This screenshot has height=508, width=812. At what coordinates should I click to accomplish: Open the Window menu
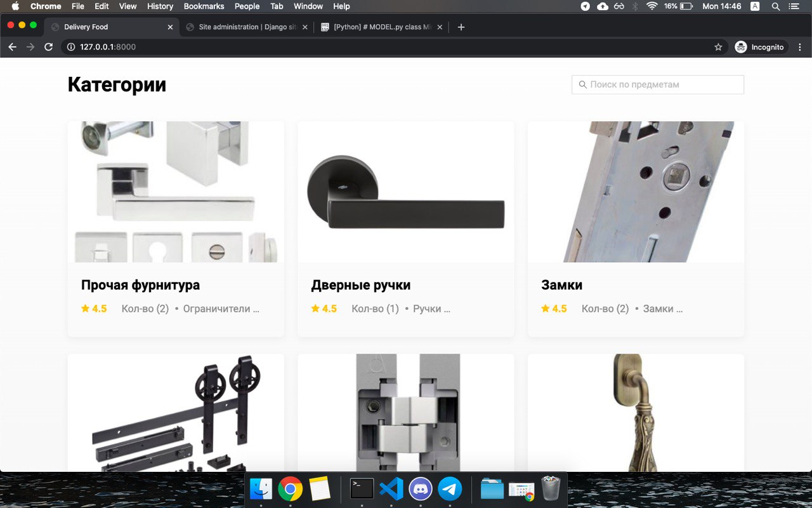308,6
